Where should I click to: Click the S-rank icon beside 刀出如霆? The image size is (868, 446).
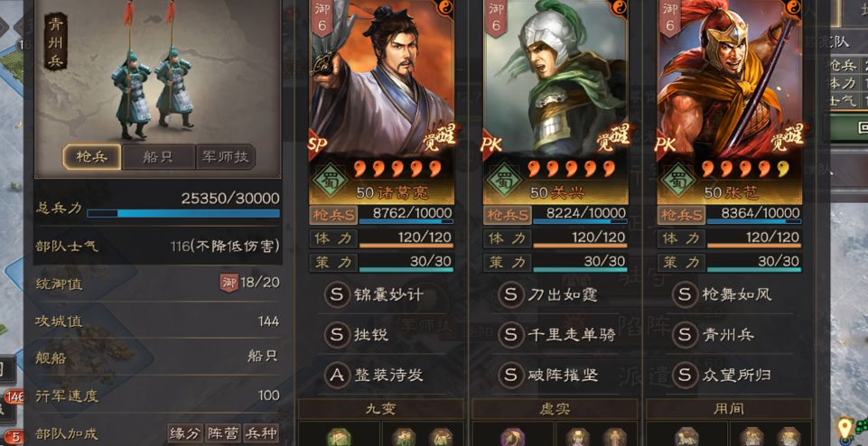[511, 294]
